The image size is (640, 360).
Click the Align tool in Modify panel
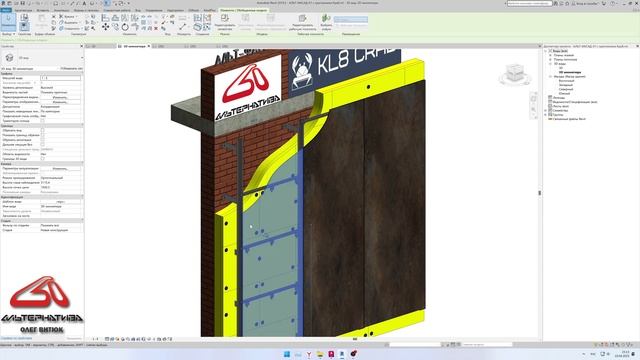click(105, 18)
